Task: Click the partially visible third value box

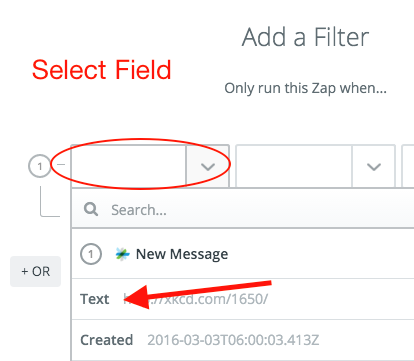Action: click(408, 166)
